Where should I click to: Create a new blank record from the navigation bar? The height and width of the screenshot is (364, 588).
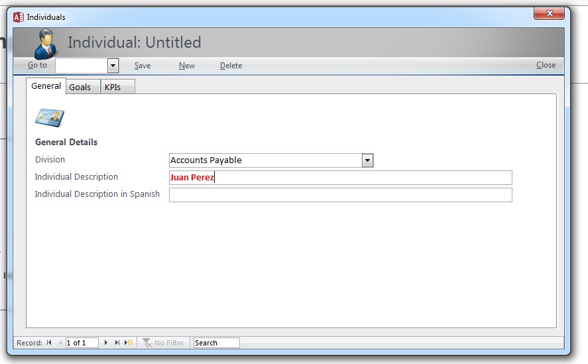[x=129, y=343]
